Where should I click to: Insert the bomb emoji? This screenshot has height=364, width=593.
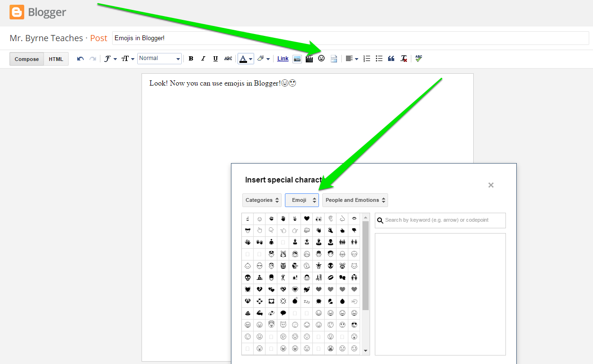[295, 301]
